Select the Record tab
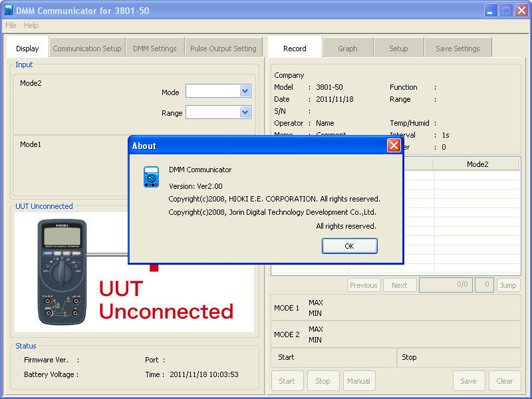This screenshot has width=532, height=399. [x=295, y=49]
